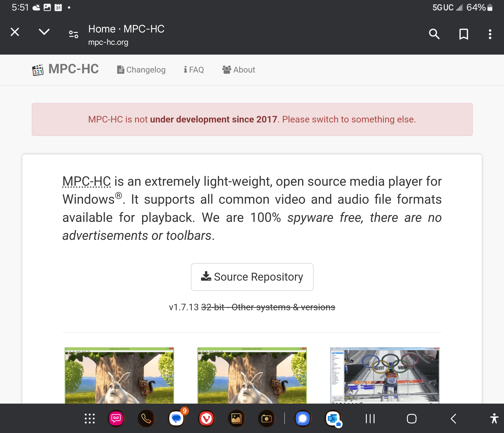Open the Gallery app icon
504x433 pixels.
point(236,419)
